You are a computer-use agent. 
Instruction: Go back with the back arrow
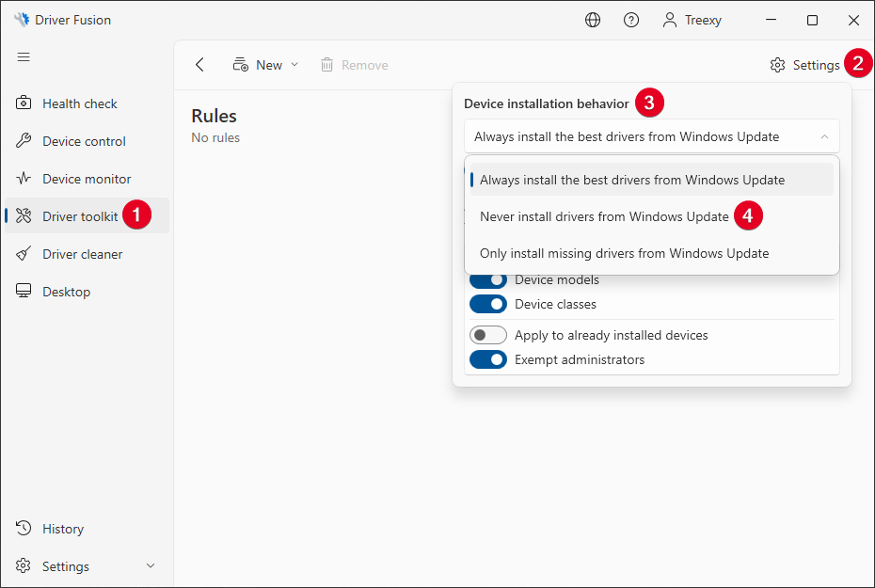[199, 65]
